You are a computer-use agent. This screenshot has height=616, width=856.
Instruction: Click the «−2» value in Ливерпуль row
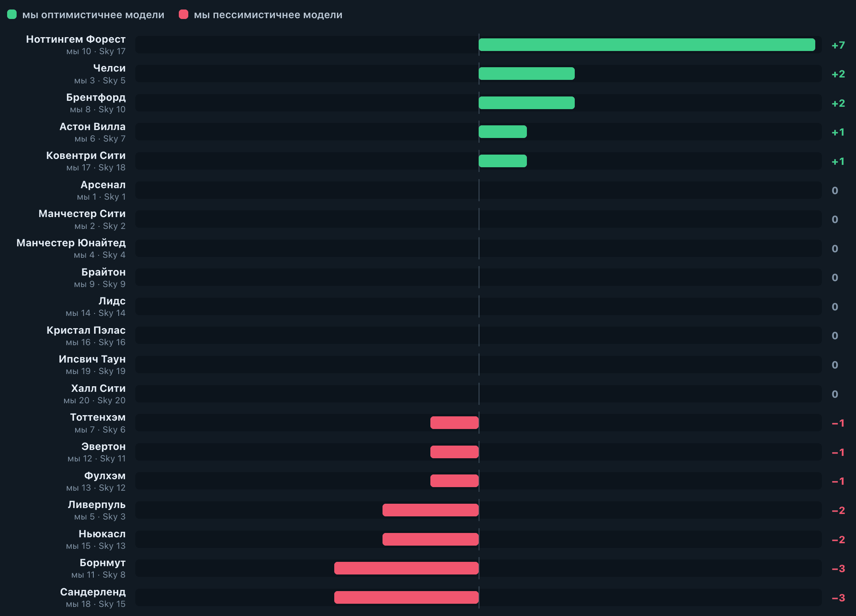point(838,510)
